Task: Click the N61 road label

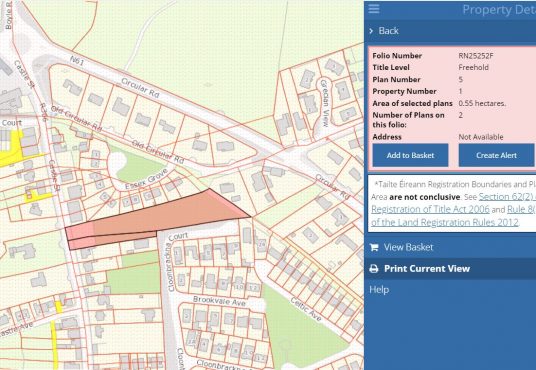Action: point(77,61)
